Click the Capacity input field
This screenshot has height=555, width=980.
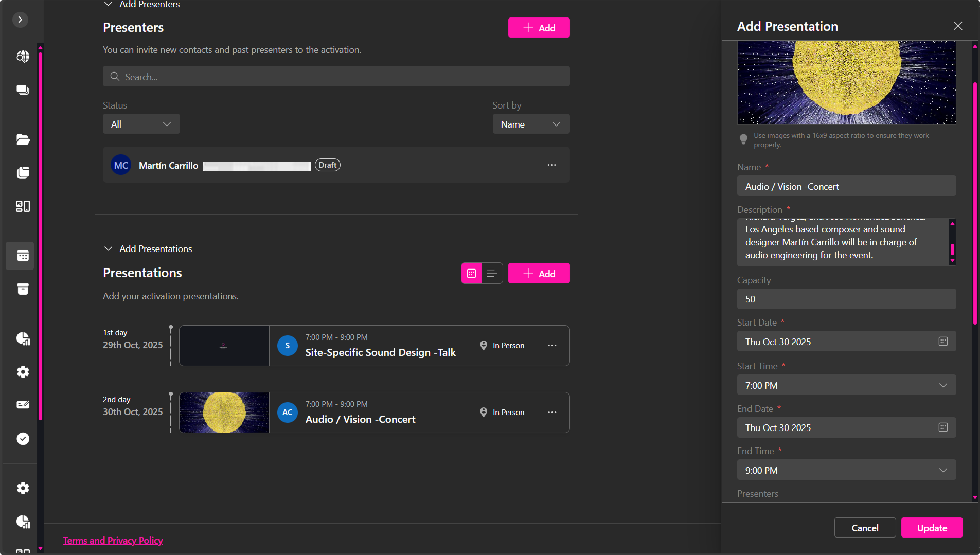coord(846,299)
